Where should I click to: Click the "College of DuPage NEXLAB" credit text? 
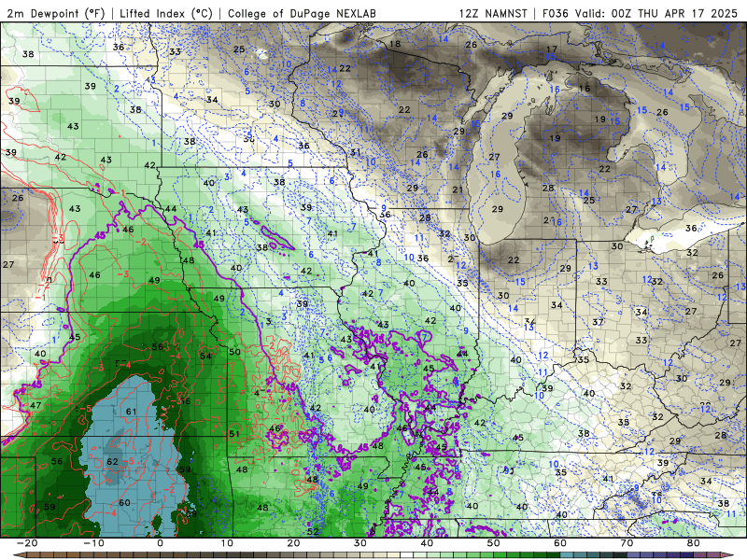pyautogui.click(x=302, y=13)
